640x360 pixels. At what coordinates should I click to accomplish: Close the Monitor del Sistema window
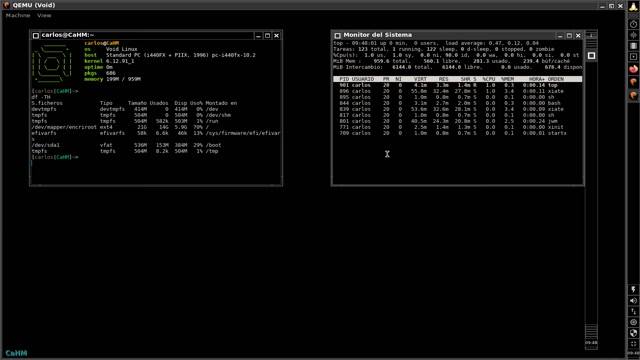[578, 36]
